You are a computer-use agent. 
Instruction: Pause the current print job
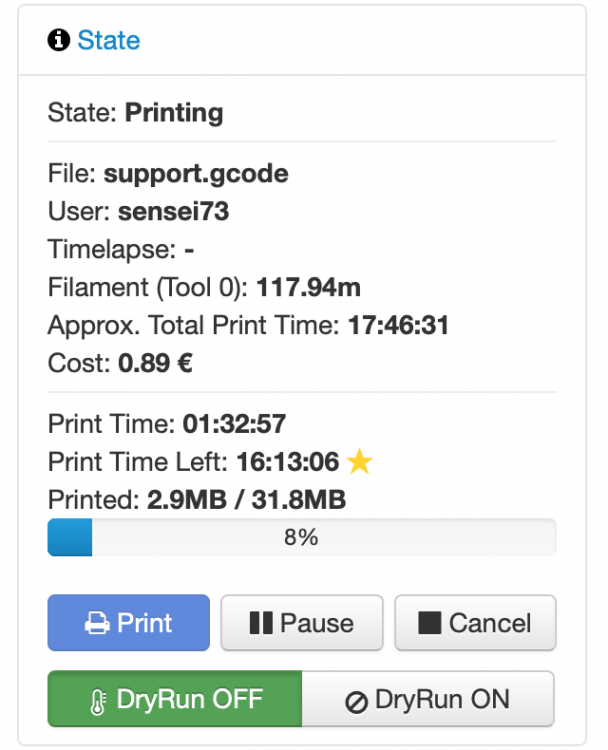tap(302, 623)
